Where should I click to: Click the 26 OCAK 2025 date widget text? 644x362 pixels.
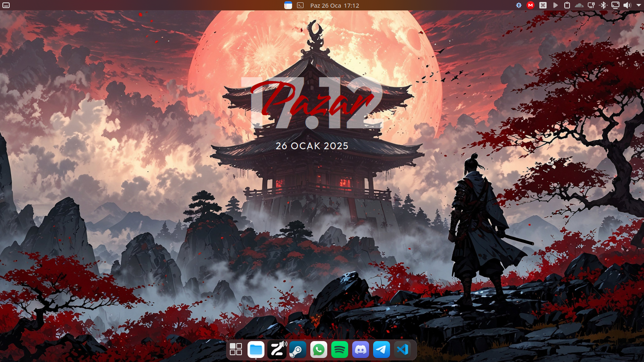pyautogui.click(x=312, y=146)
